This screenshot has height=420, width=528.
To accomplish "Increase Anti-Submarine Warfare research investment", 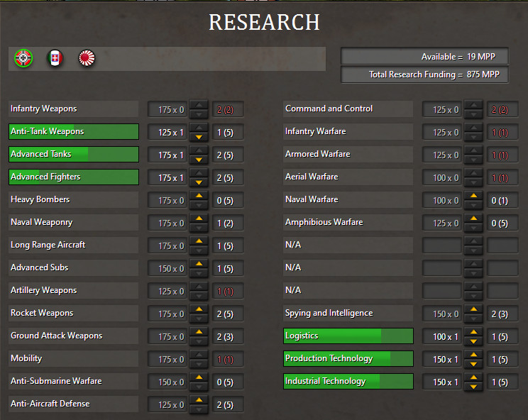I will (199, 377).
